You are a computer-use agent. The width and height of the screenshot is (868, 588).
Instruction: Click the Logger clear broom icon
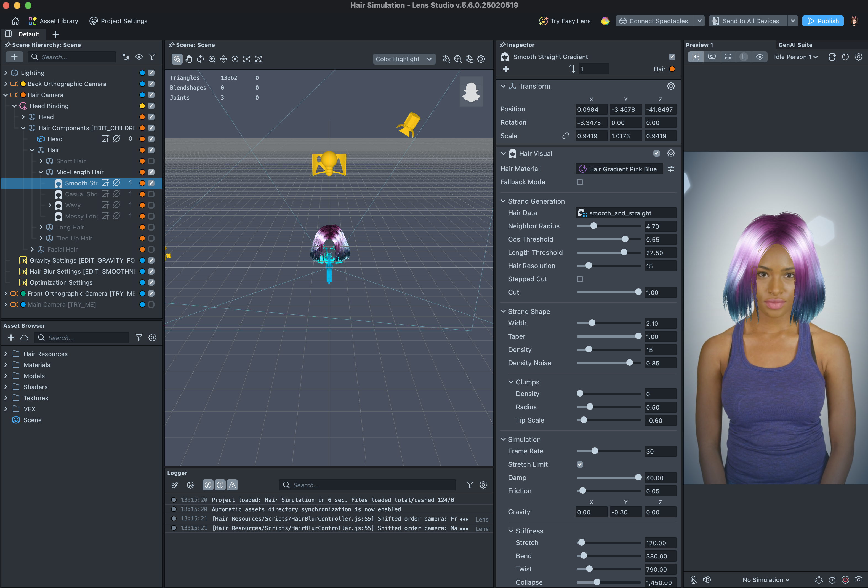coord(175,485)
